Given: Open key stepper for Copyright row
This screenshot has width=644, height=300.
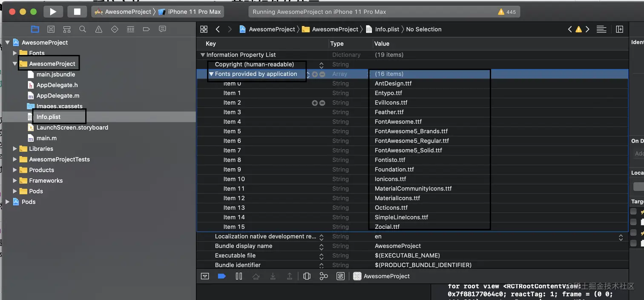Looking at the screenshot, I should [322, 65].
